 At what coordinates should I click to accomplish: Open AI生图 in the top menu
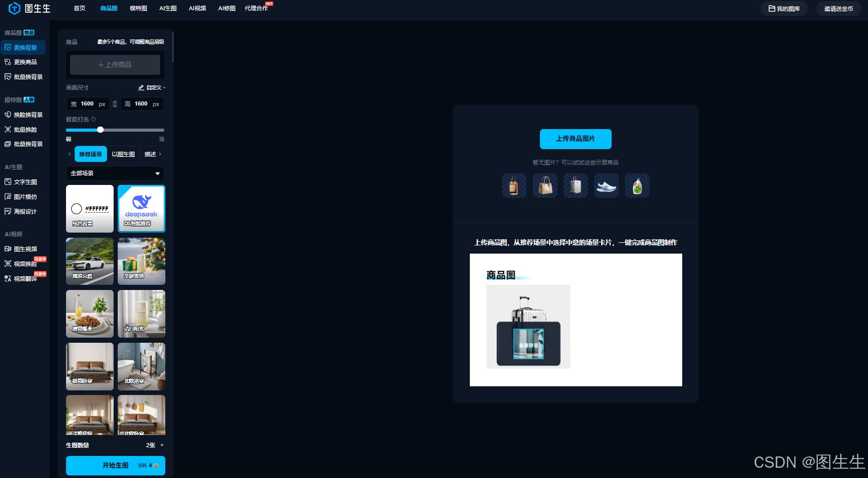(x=168, y=8)
